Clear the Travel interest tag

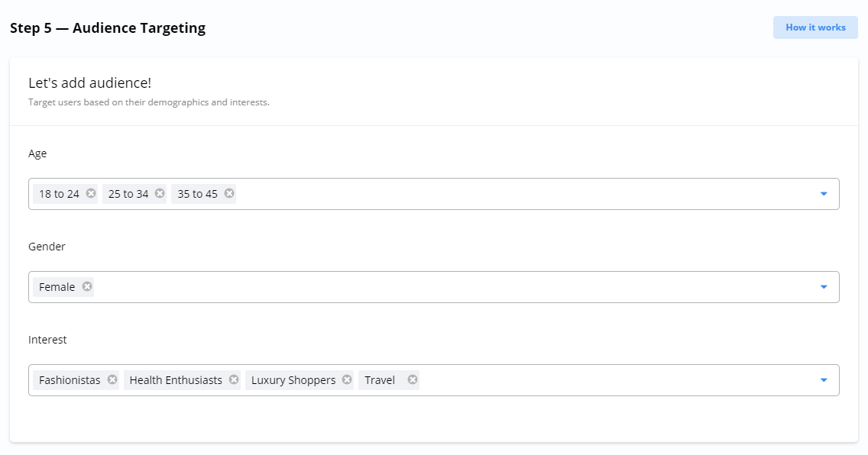pos(413,380)
